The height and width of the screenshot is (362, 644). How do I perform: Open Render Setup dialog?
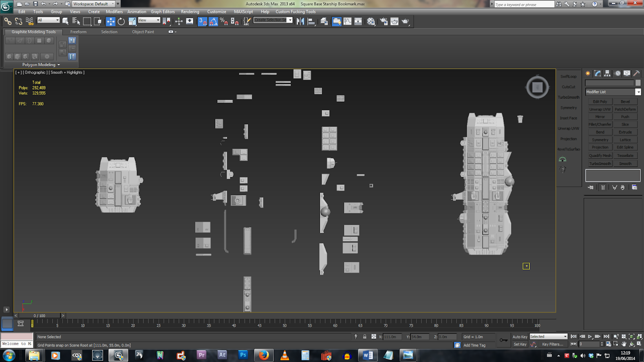384,22
